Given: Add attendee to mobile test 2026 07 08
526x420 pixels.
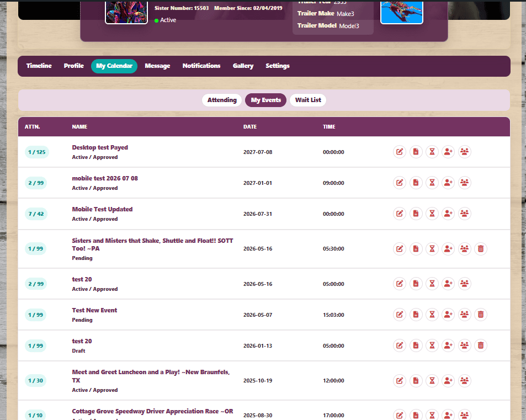Looking at the screenshot, I should pos(448,183).
